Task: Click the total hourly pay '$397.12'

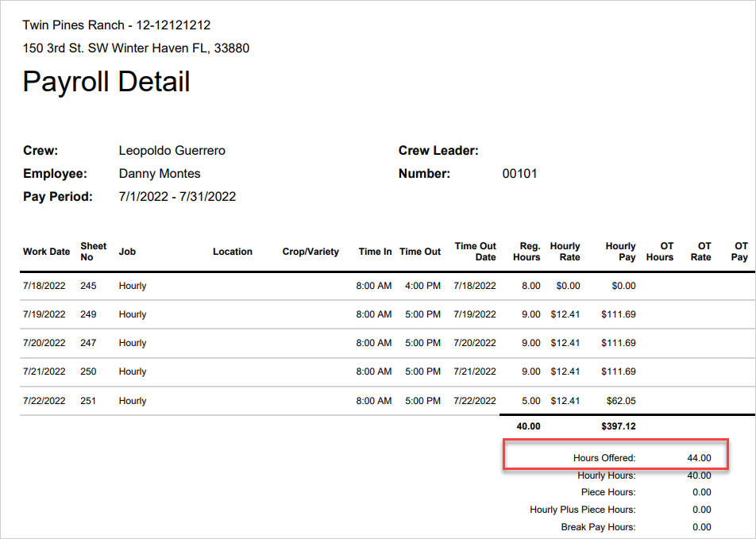Action: [x=619, y=426]
